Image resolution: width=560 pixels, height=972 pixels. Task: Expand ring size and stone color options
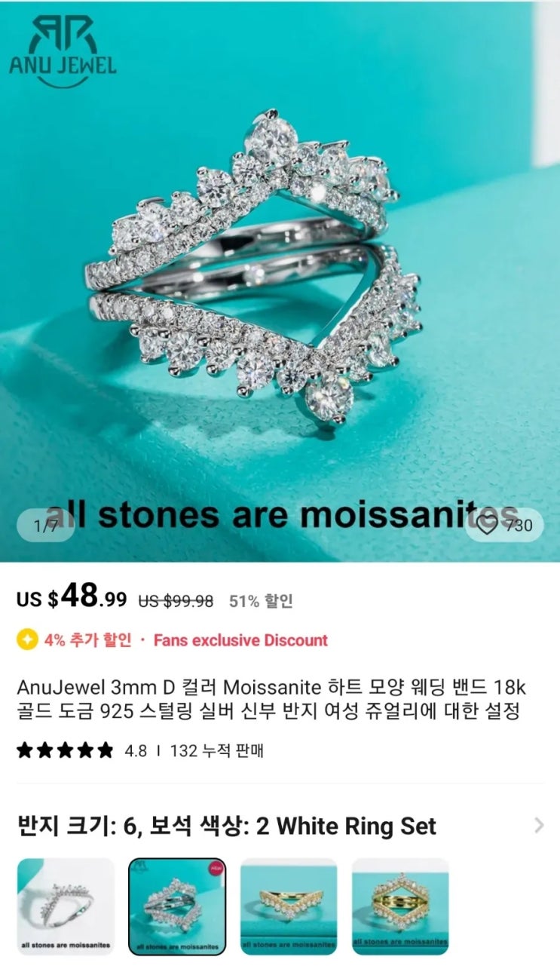tap(539, 826)
